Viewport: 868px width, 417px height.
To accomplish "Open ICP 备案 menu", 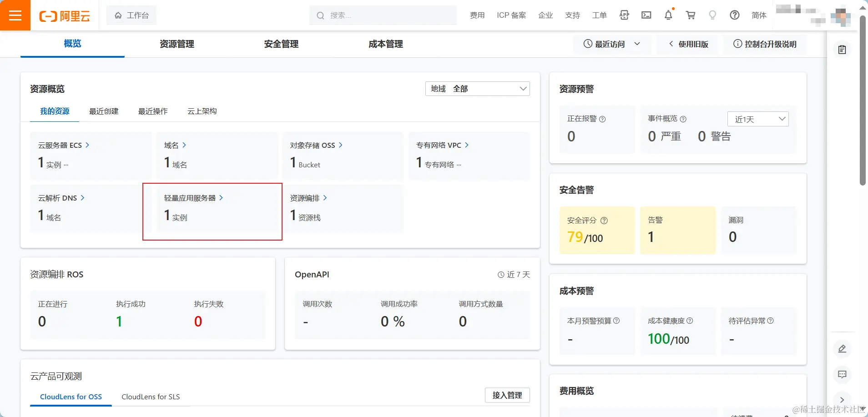I will coord(511,15).
